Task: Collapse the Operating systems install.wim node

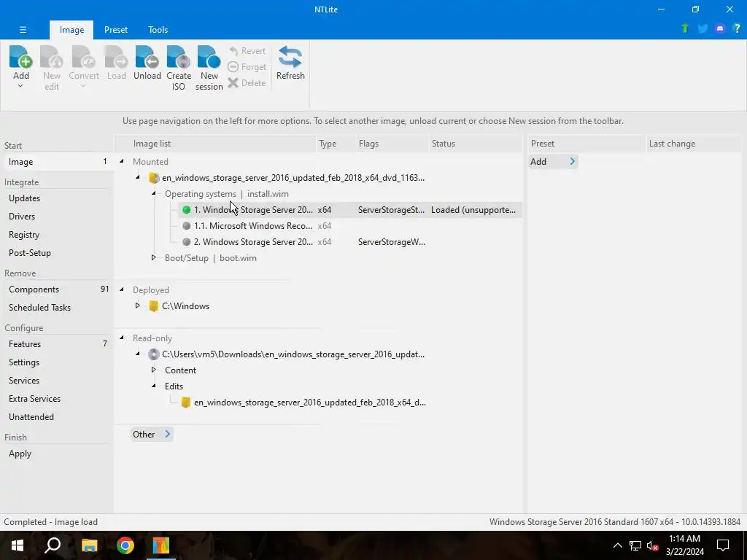Action: [154, 193]
